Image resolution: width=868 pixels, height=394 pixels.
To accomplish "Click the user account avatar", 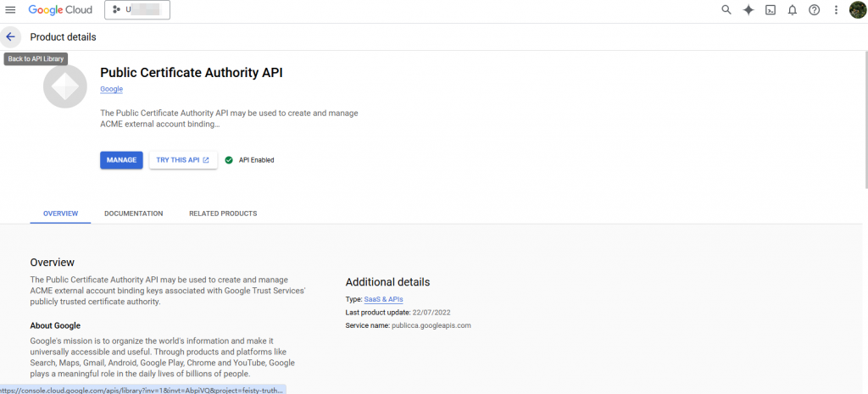I will (858, 10).
